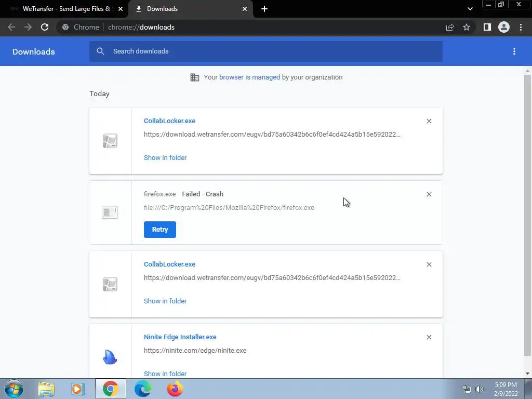Click the organization building icon
This screenshot has height=399, width=532.
point(195,77)
